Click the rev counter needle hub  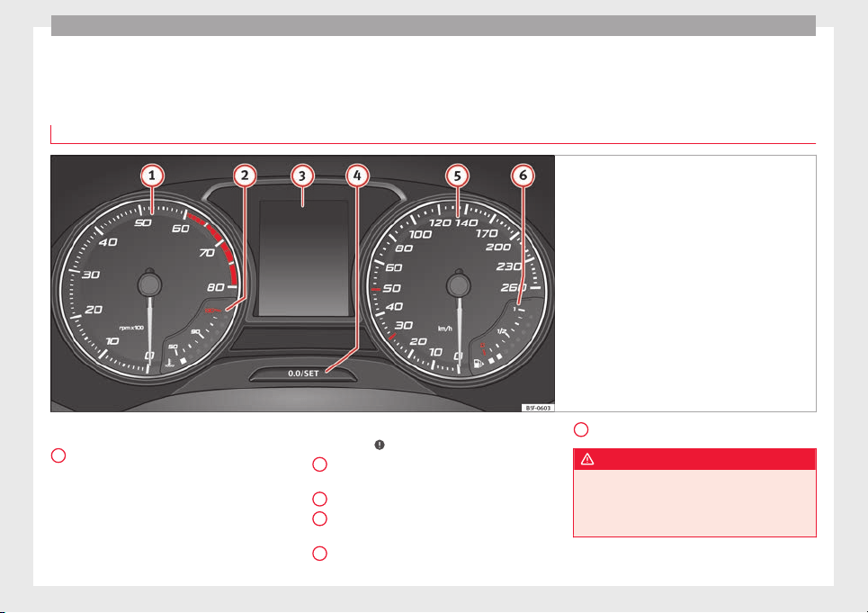coord(149,284)
